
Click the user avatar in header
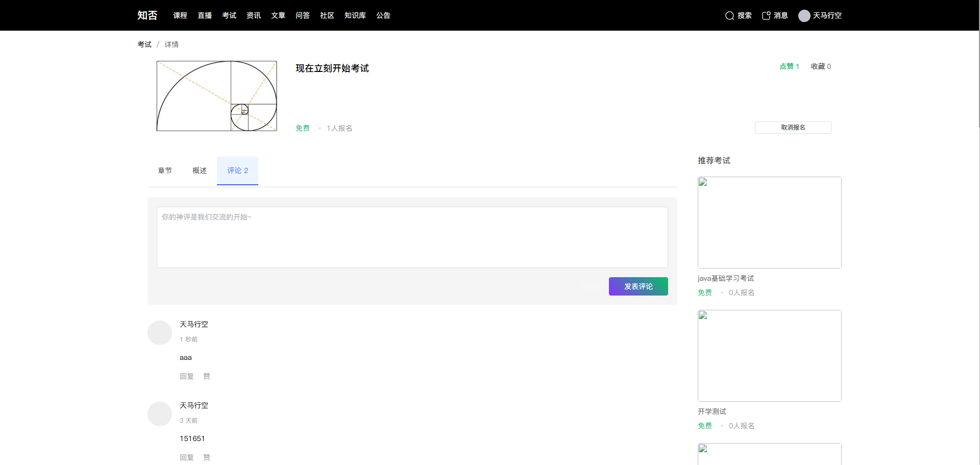804,16
